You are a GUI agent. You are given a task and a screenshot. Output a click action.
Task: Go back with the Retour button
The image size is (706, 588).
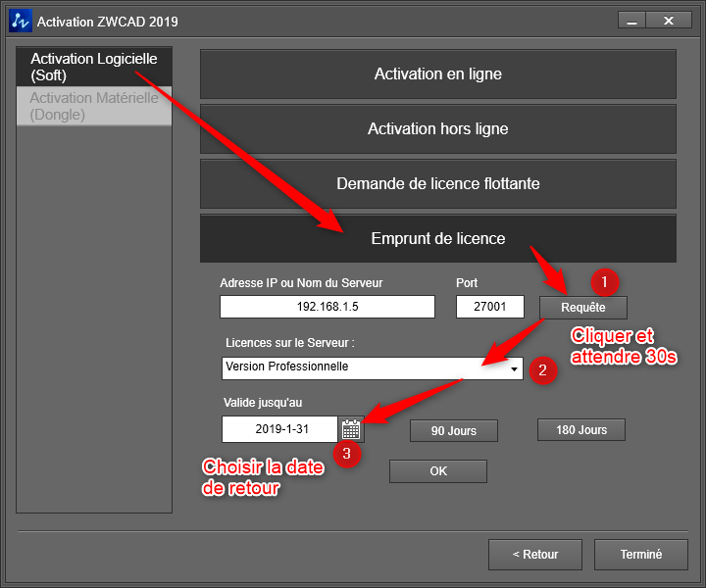(x=535, y=555)
